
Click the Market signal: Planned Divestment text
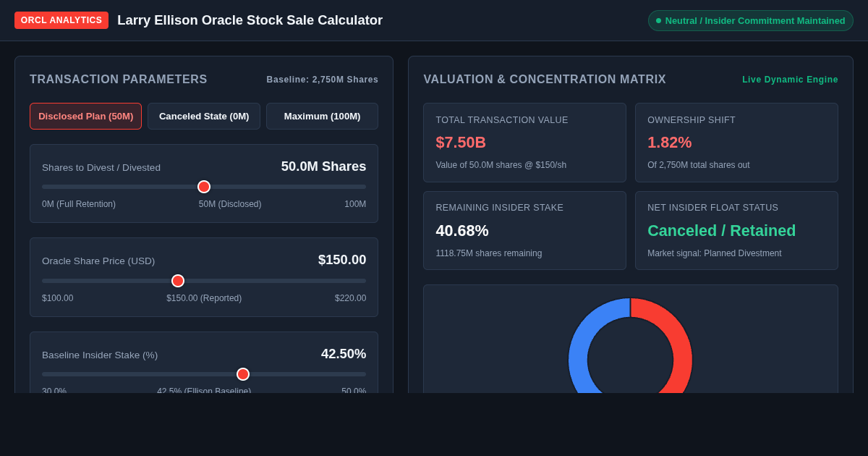715,253
